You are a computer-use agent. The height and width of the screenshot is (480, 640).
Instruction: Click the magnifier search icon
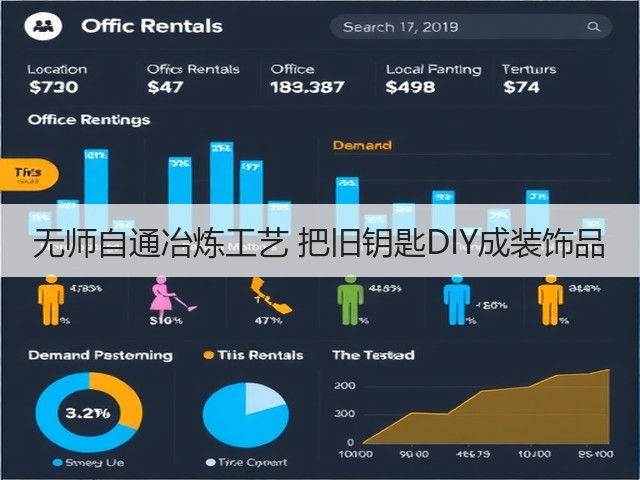(x=593, y=27)
